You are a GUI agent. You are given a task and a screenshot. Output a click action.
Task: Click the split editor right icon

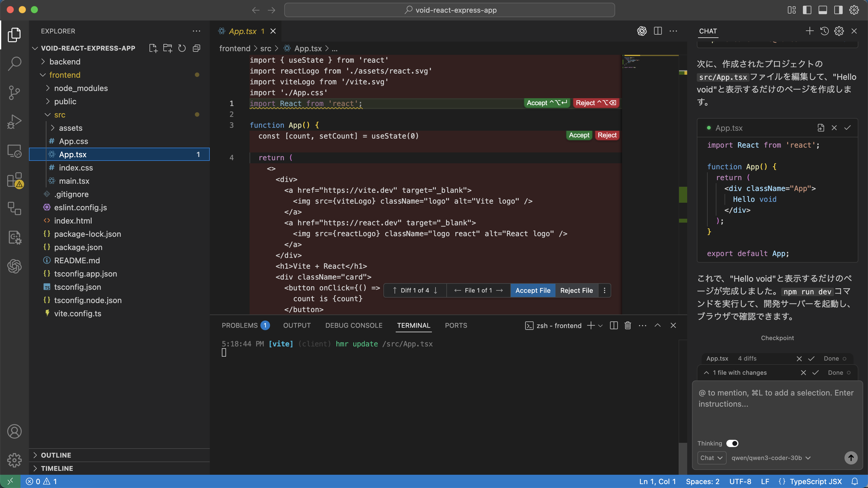coord(657,31)
